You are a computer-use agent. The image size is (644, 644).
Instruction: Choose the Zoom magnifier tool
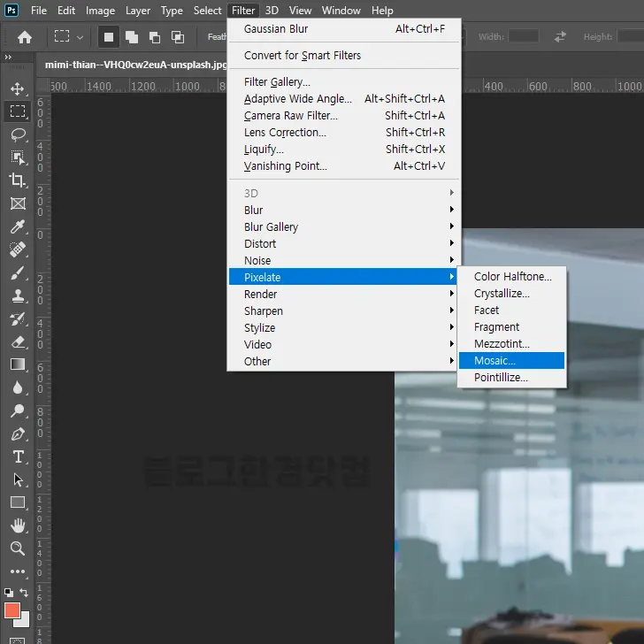(18, 548)
